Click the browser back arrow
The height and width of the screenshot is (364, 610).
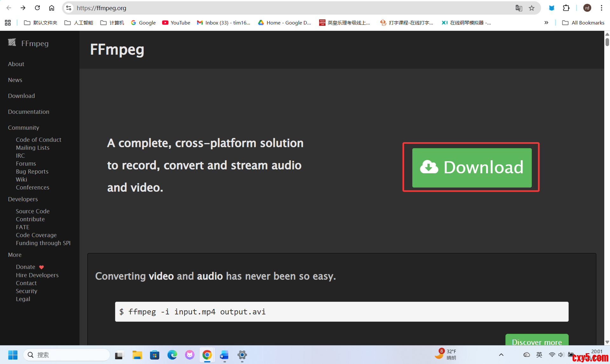(9, 8)
